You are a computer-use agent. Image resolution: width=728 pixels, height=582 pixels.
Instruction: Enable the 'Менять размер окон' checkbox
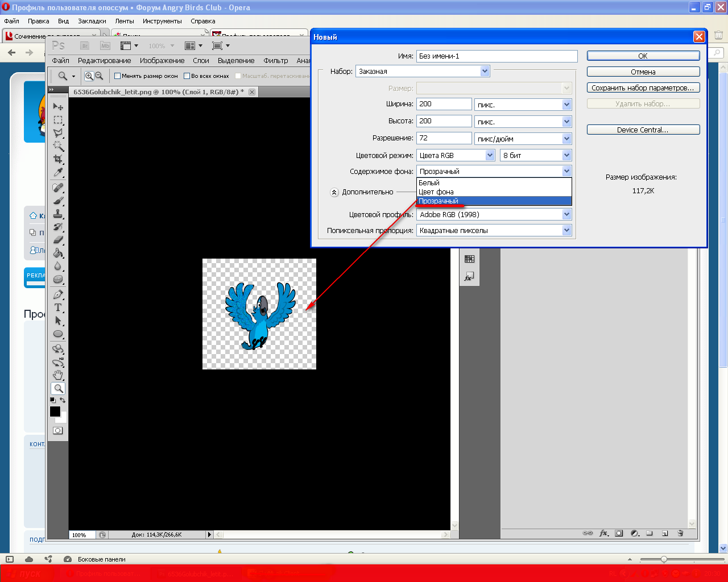click(x=118, y=76)
